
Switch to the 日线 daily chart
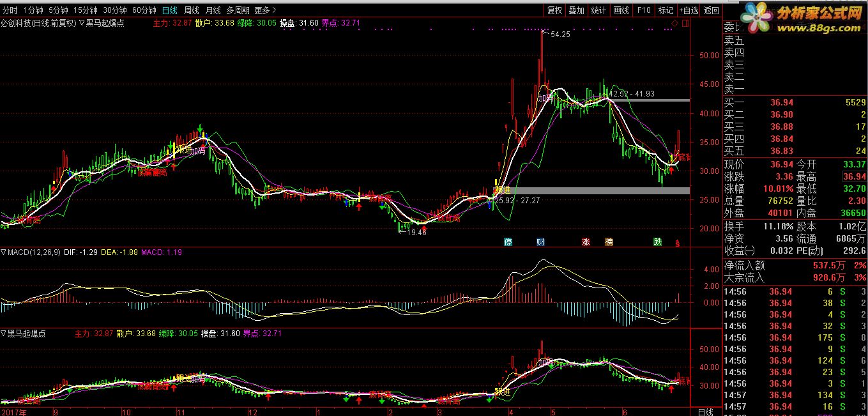coord(170,10)
